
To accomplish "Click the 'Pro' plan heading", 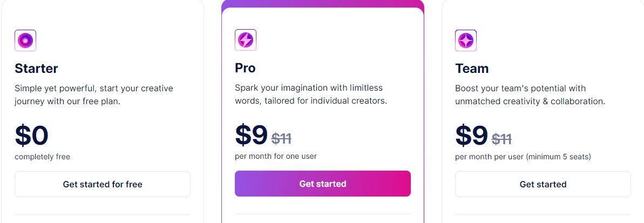I will [245, 67].
